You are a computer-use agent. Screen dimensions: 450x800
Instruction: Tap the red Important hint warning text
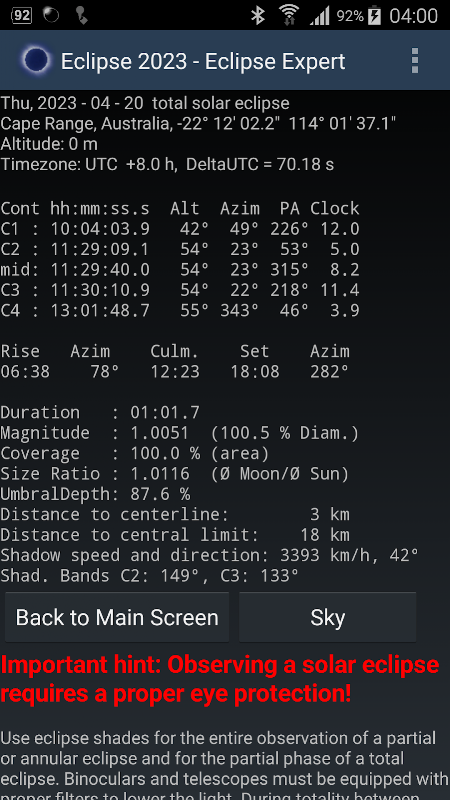[220, 679]
